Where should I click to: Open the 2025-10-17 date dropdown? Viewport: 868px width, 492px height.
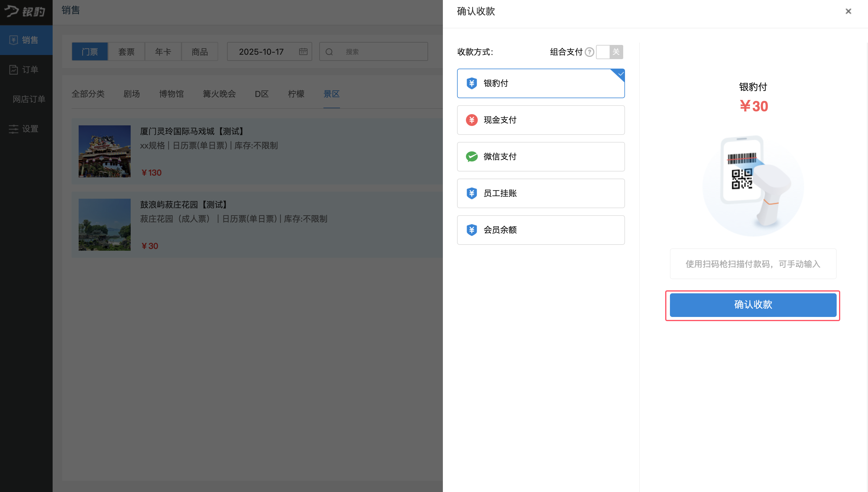(261, 52)
